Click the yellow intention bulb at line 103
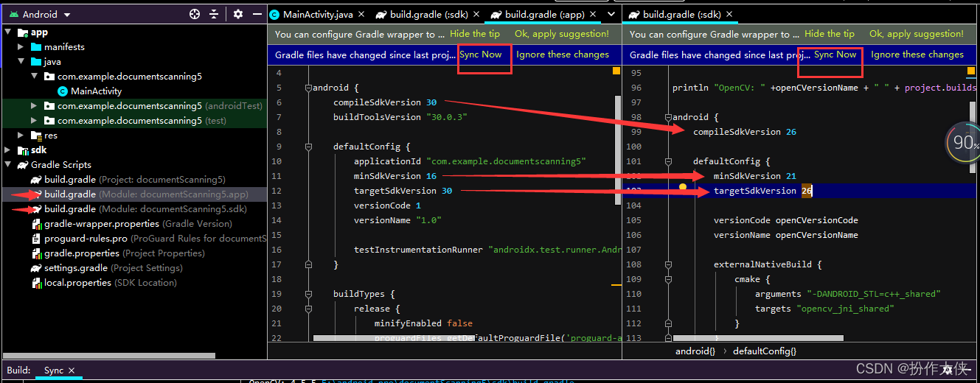This screenshot has width=980, height=383. 683,188
